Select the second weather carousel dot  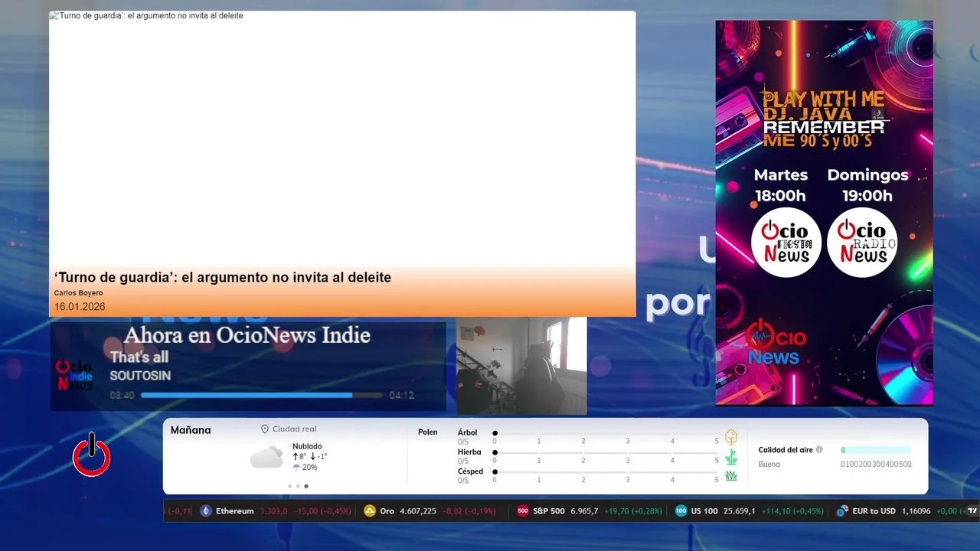pos(298,486)
